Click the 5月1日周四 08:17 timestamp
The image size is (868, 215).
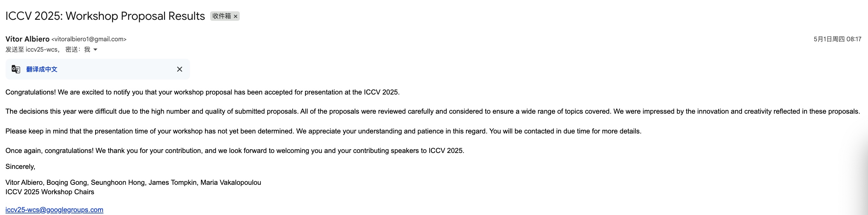coord(837,39)
